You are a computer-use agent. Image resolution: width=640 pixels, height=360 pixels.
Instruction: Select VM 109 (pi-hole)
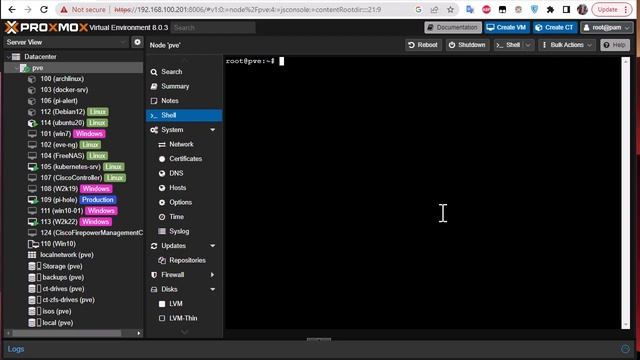pyautogui.click(x=59, y=200)
